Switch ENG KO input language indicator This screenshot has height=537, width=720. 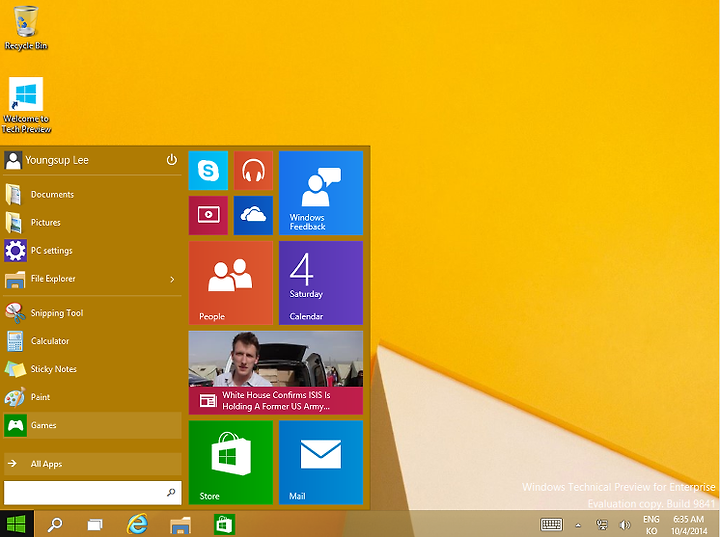(x=651, y=525)
